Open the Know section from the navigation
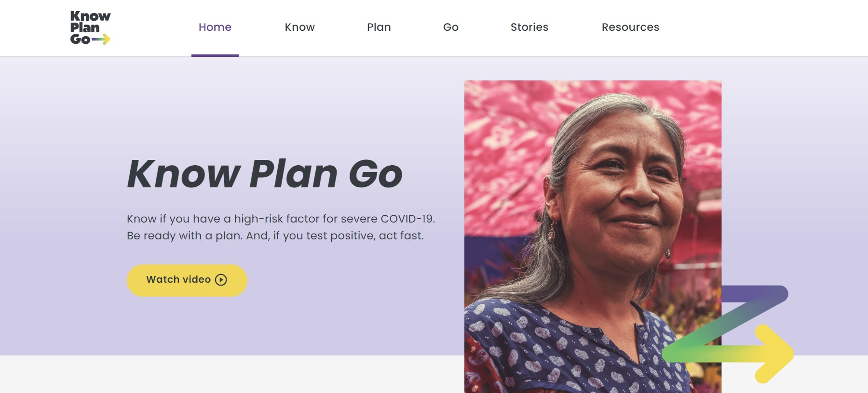The width and height of the screenshot is (868, 393). [x=299, y=27]
